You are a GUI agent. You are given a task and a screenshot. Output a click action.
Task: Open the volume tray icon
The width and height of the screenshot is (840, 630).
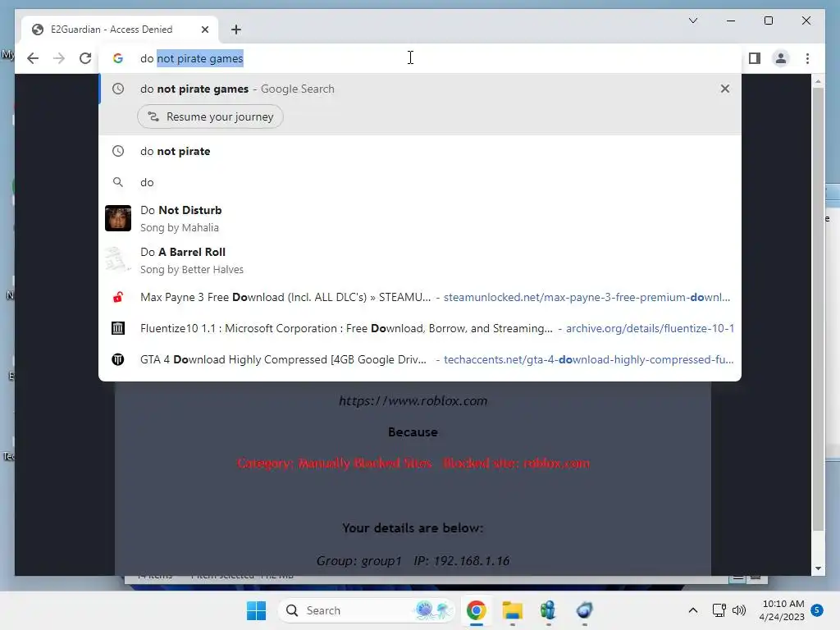click(739, 610)
